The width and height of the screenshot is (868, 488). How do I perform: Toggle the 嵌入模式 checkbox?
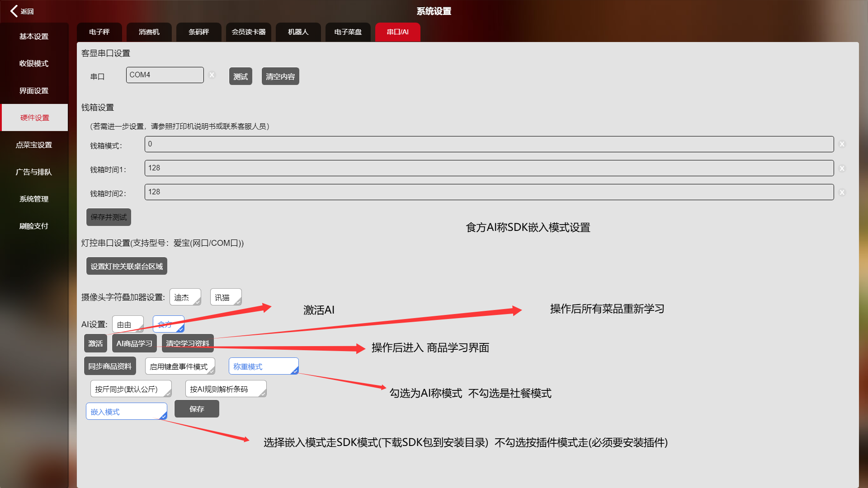coord(126,412)
